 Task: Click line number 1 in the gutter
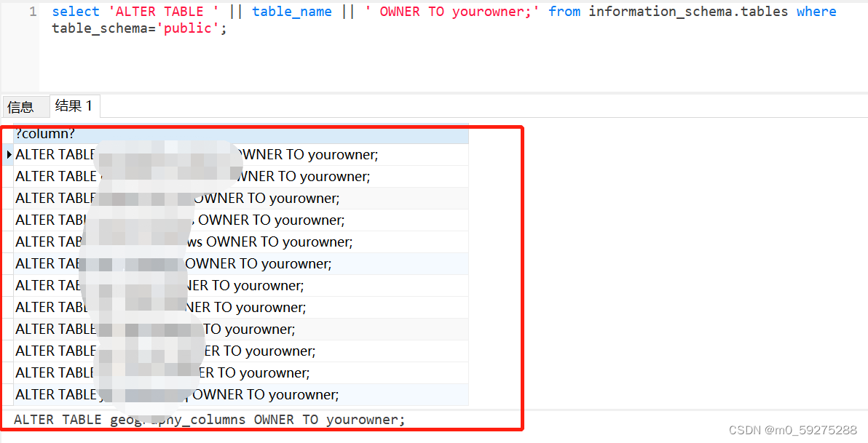(33, 11)
